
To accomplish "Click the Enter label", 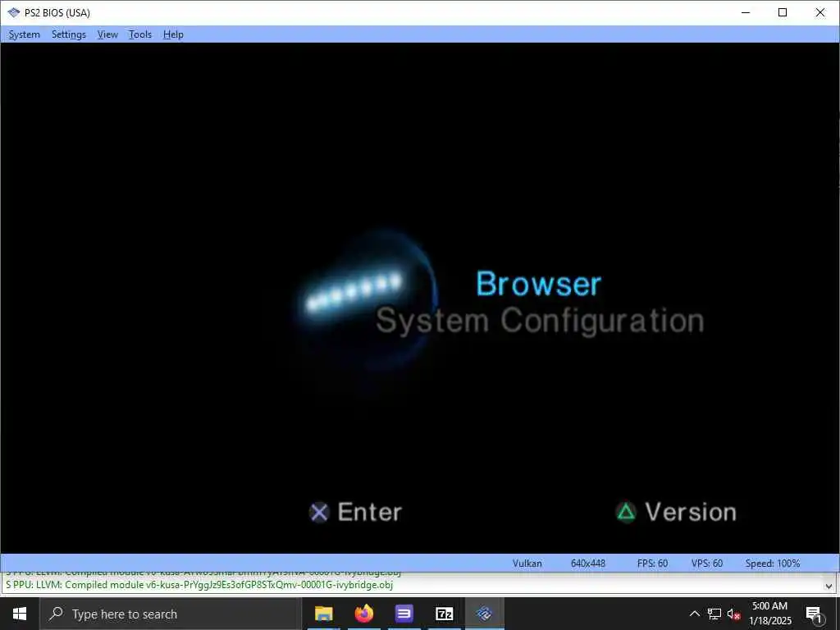I will tap(370, 512).
